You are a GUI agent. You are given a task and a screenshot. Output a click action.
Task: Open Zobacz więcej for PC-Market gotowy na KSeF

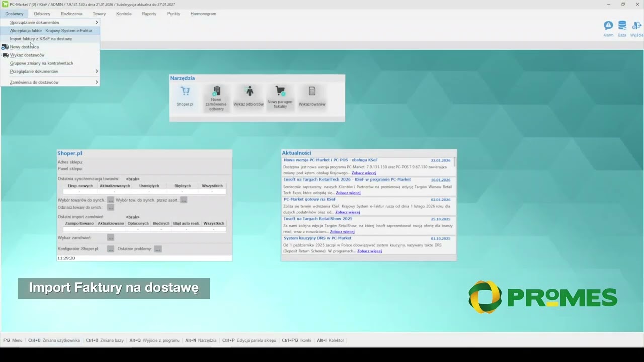point(348,212)
